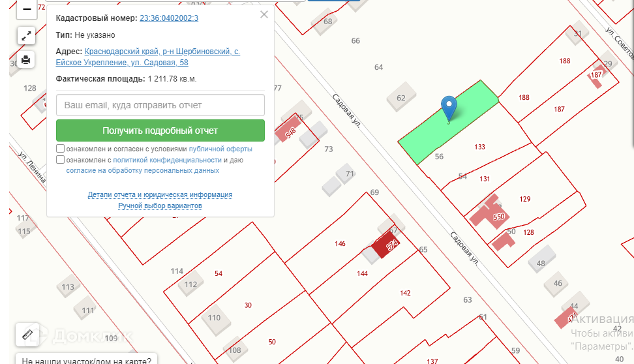Image resolution: width=634 pixels, height=364 pixels.
Task: Focus the email input field
Action: point(160,105)
